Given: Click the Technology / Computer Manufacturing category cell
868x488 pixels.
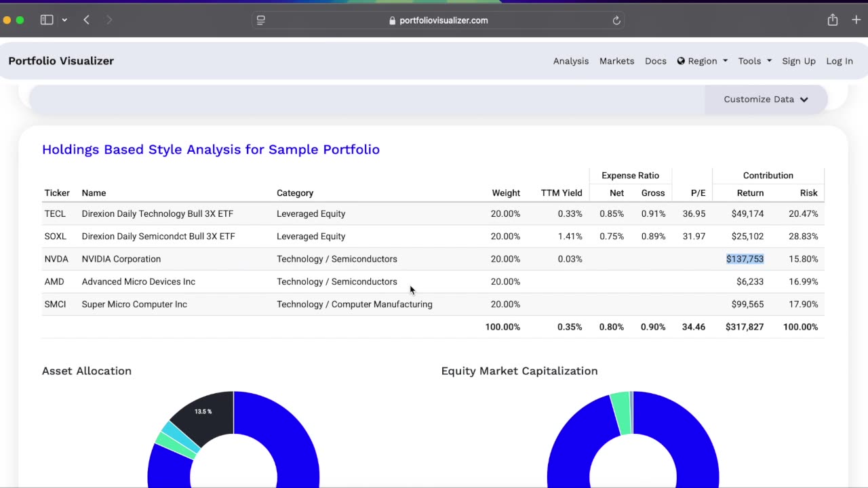Looking at the screenshot, I should pyautogui.click(x=355, y=304).
